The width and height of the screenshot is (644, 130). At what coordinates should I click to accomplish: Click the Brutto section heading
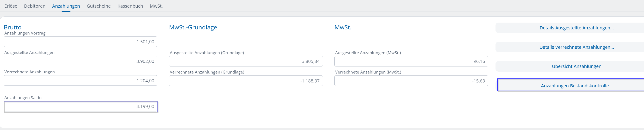[x=13, y=27]
